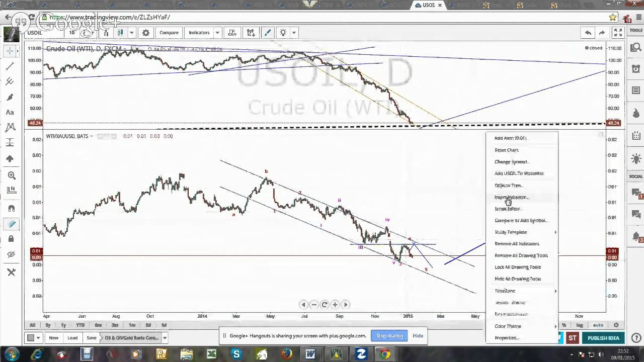Screen dimensions: 644x362
Task: Click the undo arrow
Action: 588,33
